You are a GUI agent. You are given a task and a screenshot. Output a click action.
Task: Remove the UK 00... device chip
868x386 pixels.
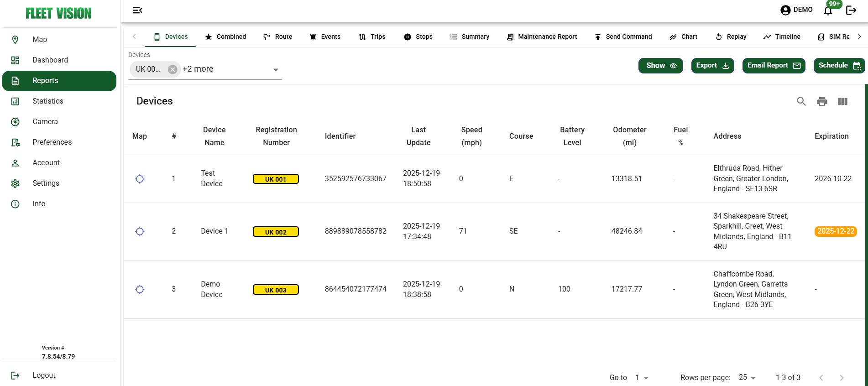click(173, 69)
